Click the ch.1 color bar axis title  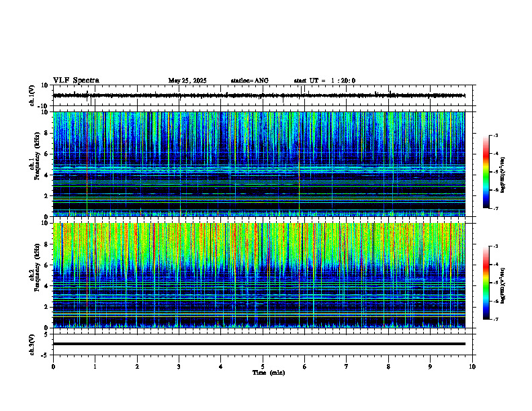503,175
